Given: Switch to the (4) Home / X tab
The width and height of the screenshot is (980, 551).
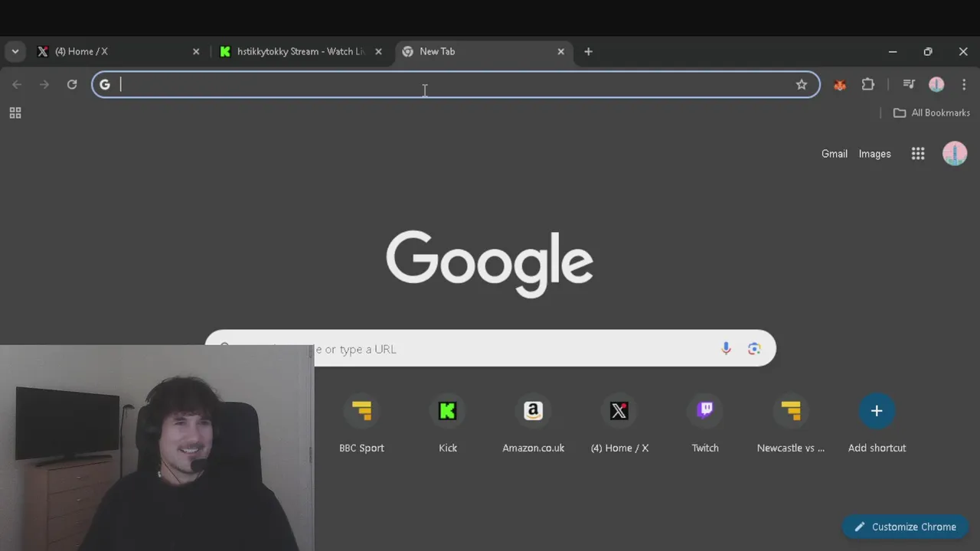Looking at the screenshot, I should click(x=119, y=52).
